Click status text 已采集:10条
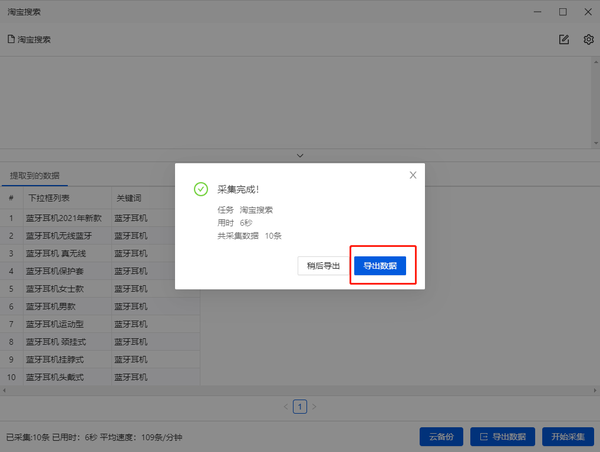This screenshot has width=600, height=452. [x=28, y=437]
